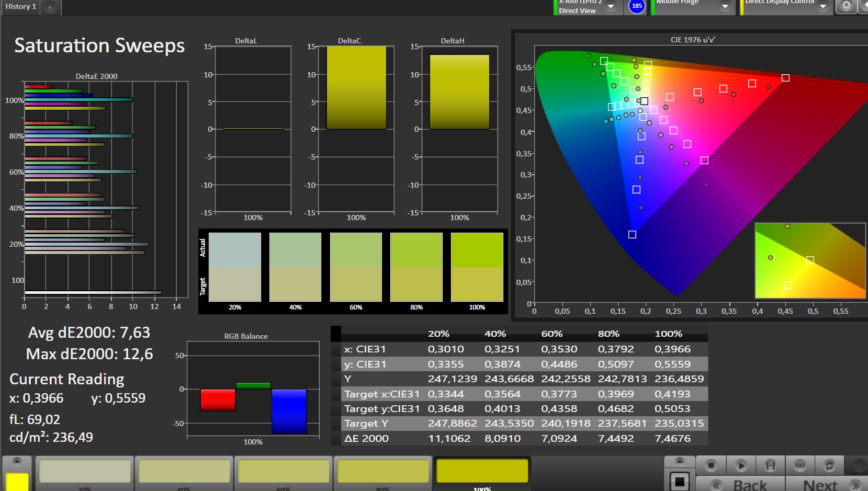Click the stop measurement button
Image resolution: width=868 pixels, height=491 pixels.
[711, 465]
